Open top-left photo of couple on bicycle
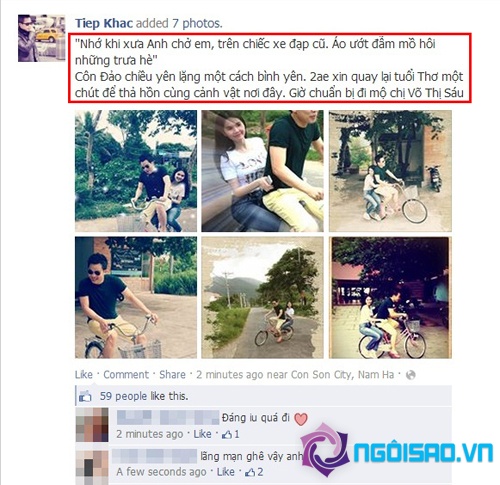Viewport: 500px width, 485px height. (x=136, y=171)
